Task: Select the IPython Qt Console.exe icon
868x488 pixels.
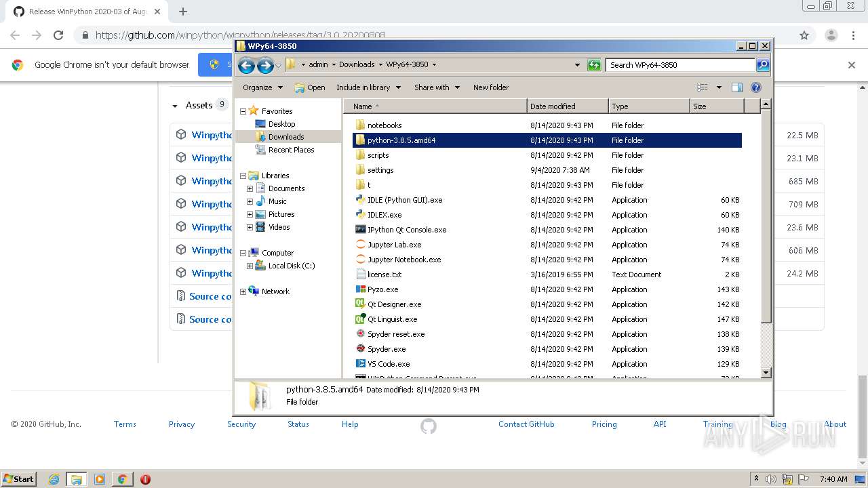Action: [361, 230]
